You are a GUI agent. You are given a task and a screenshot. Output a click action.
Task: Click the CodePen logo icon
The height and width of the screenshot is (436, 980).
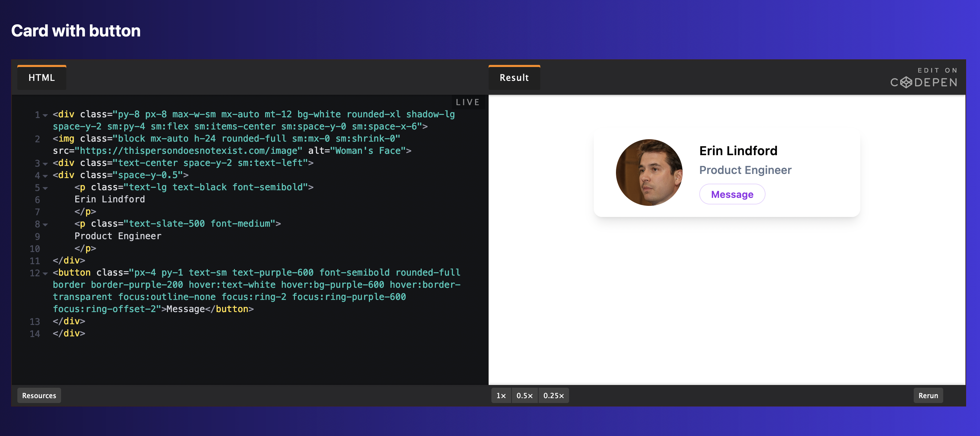[x=906, y=82]
